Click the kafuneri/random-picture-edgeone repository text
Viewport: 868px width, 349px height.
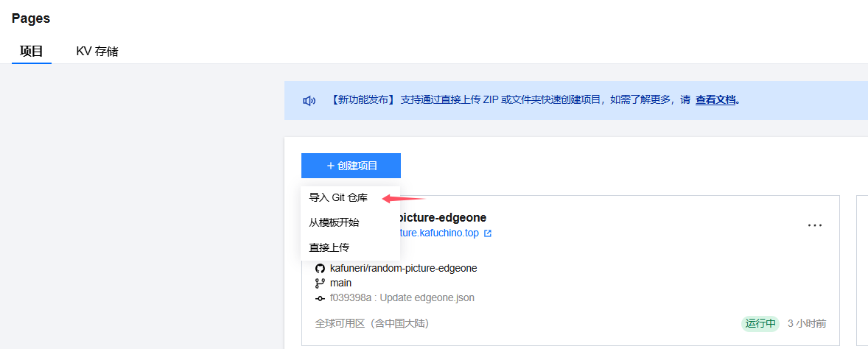[x=404, y=269]
